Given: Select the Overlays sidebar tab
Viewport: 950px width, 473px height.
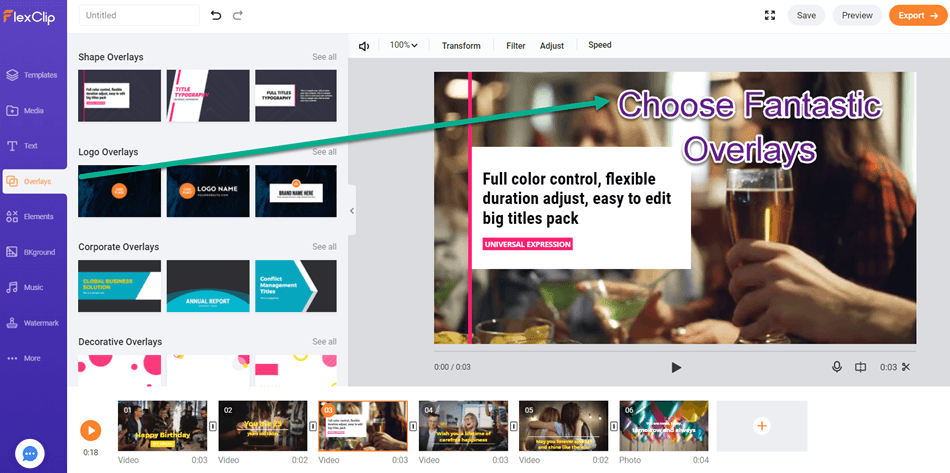Looking at the screenshot, I should (x=34, y=181).
